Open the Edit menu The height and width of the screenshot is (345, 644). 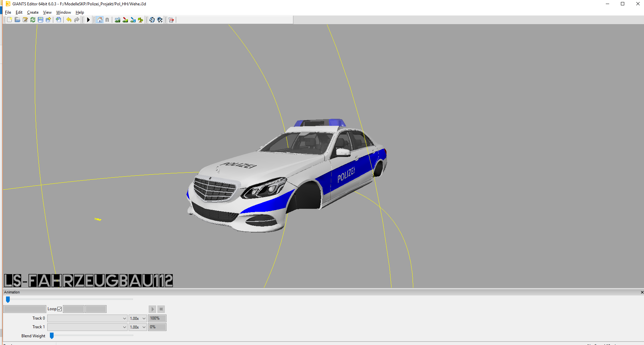(x=19, y=12)
